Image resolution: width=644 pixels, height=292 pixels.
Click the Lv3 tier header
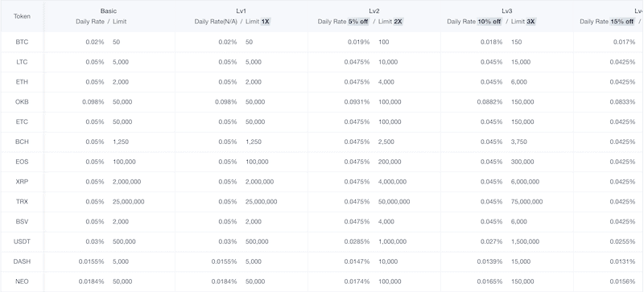pos(507,11)
